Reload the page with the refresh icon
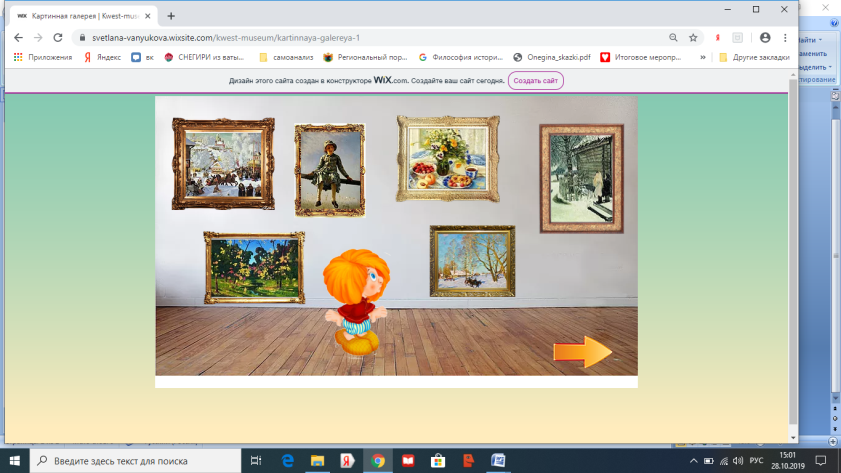841x473 pixels. [58, 38]
